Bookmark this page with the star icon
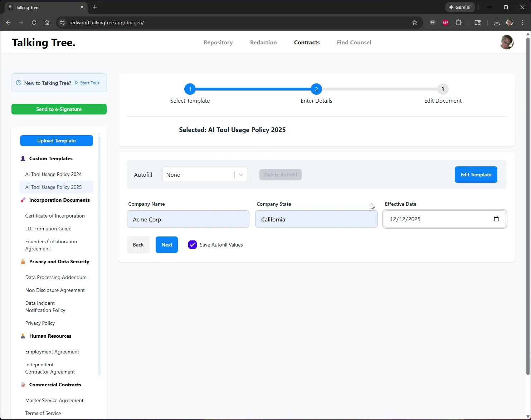531x420 pixels. point(415,23)
